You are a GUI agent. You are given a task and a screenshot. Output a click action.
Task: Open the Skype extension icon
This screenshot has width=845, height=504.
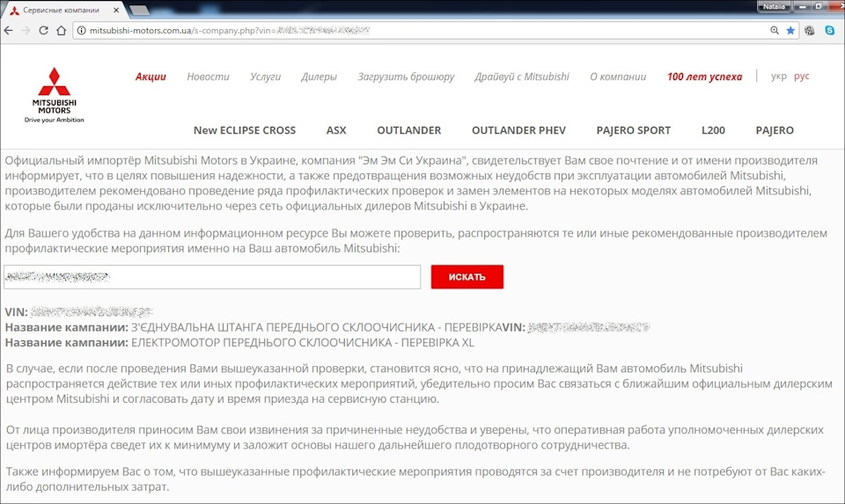[x=830, y=30]
